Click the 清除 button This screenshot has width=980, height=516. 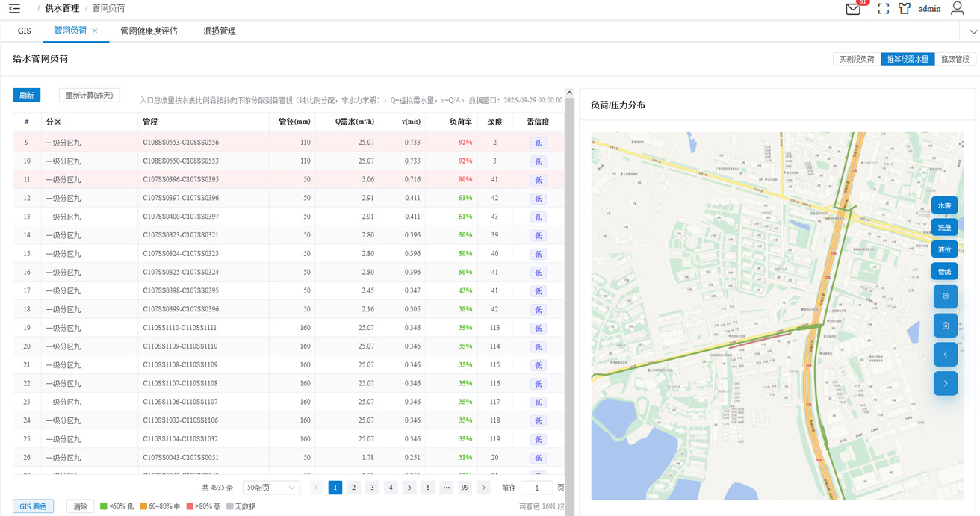click(x=80, y=506)
